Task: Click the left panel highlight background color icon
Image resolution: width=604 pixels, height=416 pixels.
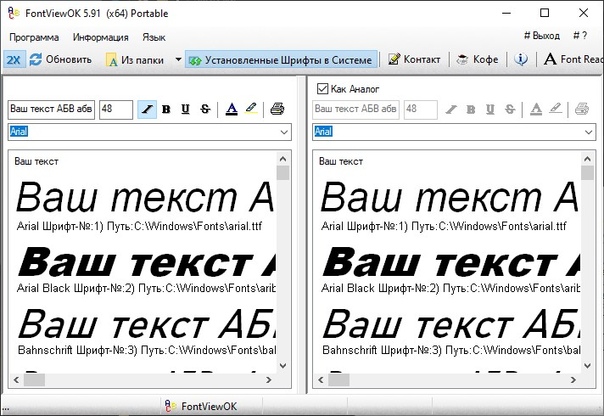Action: (x=251, y=109)
